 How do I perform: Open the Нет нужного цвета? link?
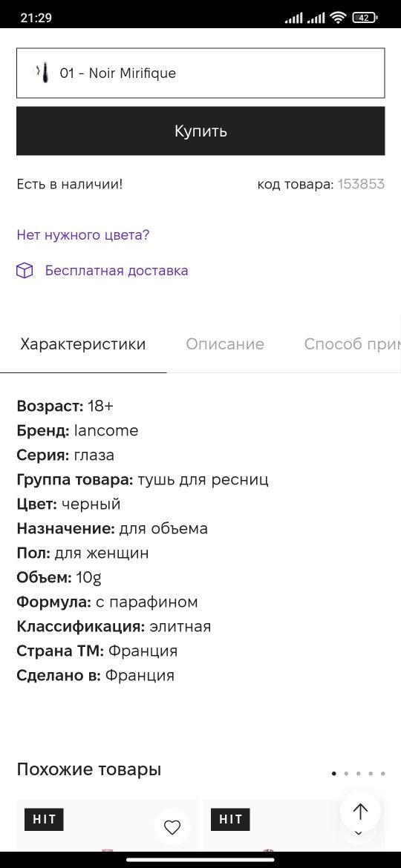pos(83,235)
